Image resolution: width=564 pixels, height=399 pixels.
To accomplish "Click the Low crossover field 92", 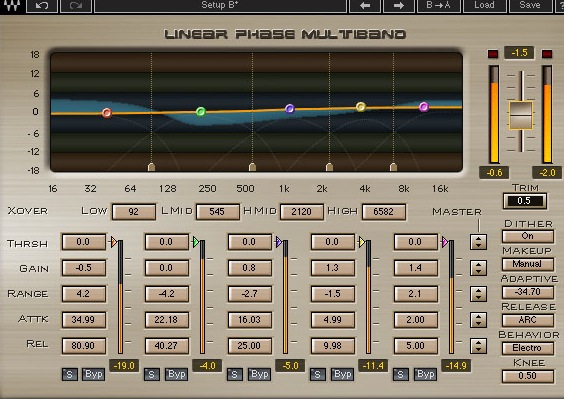I will click(134, 212).
